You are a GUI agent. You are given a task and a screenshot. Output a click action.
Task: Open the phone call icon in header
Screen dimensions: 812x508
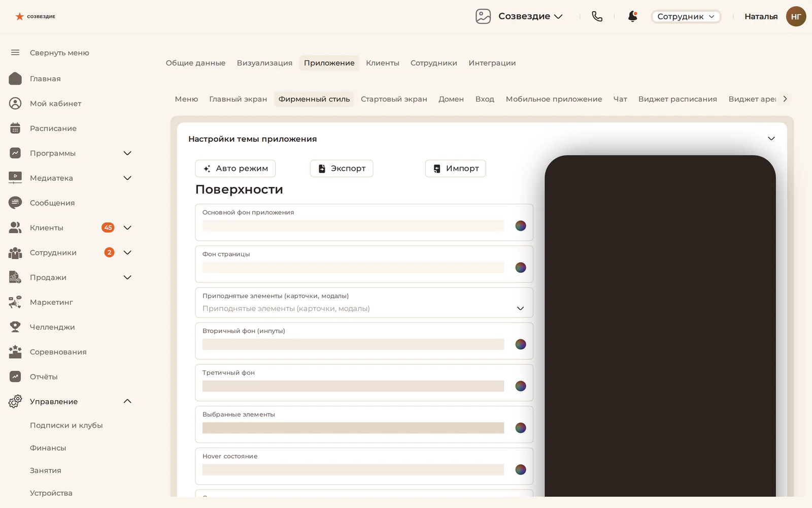[597, 16]
